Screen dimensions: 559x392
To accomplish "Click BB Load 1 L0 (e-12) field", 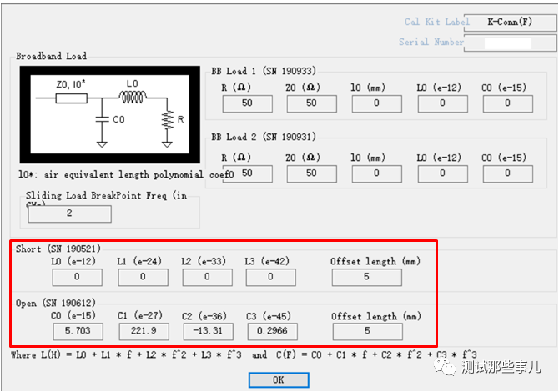I will tap(442, 103).
